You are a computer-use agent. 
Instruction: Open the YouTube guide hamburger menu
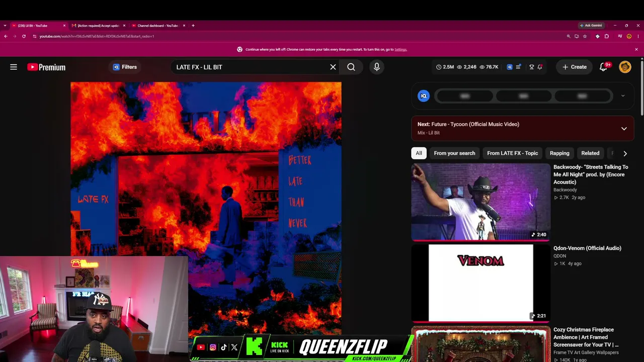coord(14,67)
